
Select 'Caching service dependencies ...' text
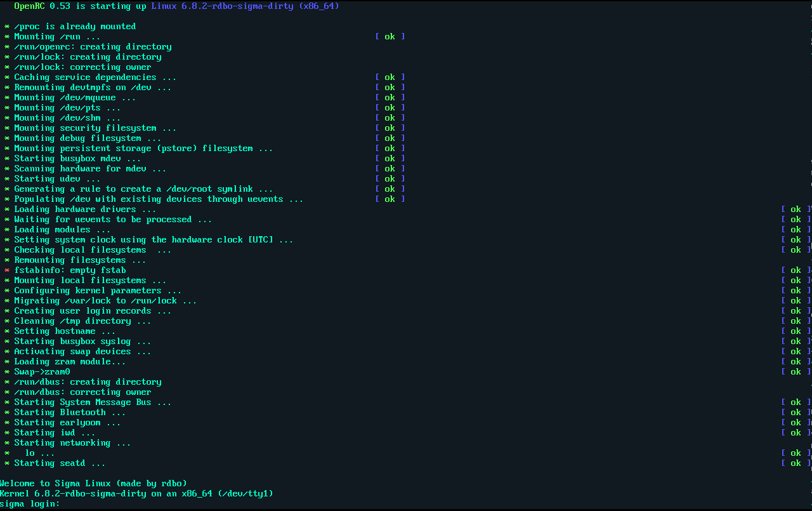click(x=95, y=77)
